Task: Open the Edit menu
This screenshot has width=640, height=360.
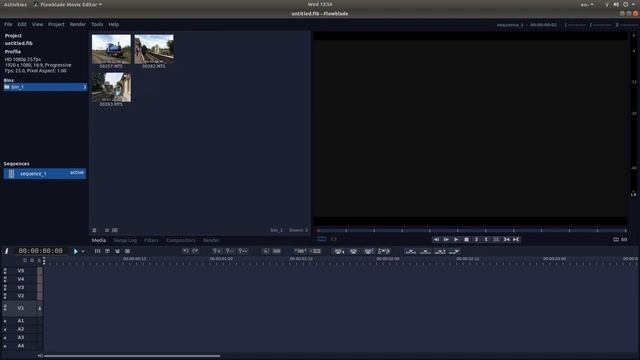Action: [x=22, y=24]
